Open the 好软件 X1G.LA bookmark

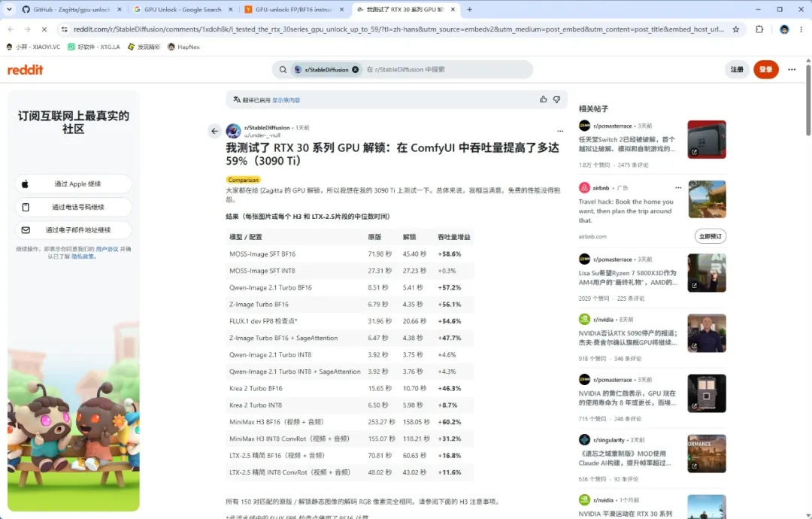94,47
